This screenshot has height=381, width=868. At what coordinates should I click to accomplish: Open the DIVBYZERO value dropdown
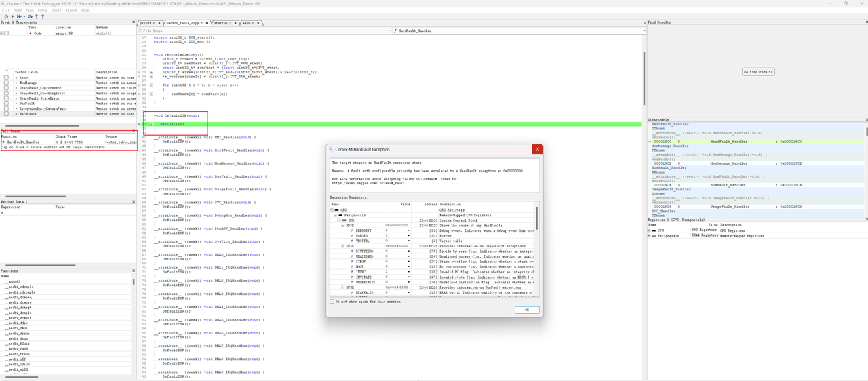pyautogui.click(x=408, y=252)
